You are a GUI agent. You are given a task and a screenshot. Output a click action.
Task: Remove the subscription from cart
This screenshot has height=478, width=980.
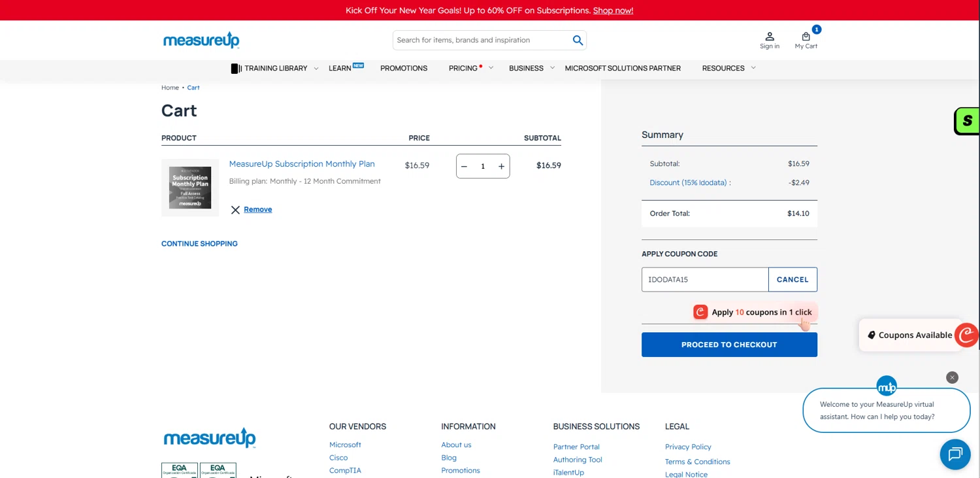(257, 210)
